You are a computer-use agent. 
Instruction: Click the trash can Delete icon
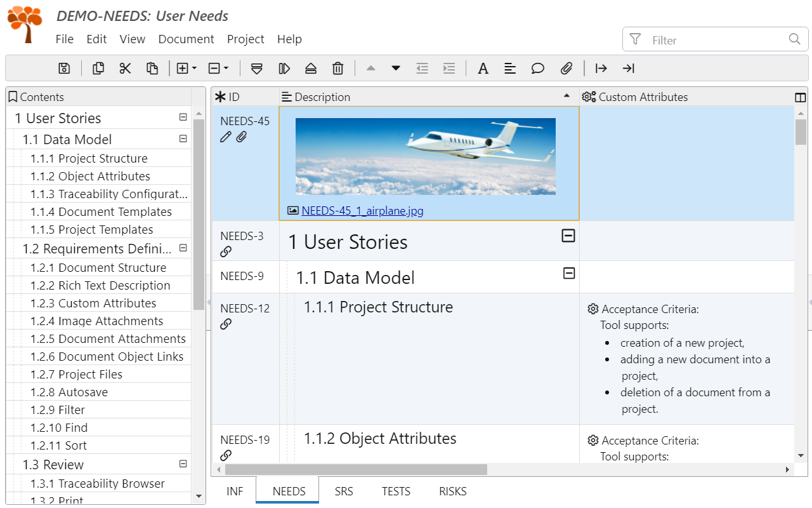point(338,69)
